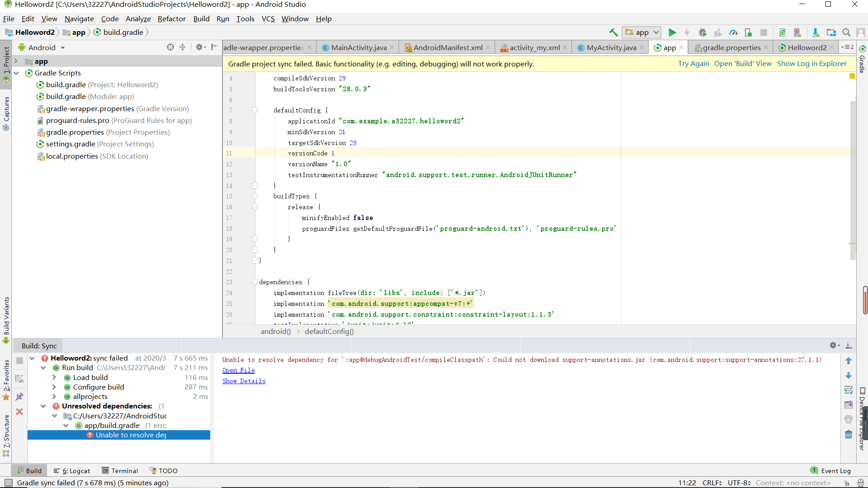This screenshot has width=868, height=488.
Task: Open the Event Log tool window
Action: click(830, 470)
